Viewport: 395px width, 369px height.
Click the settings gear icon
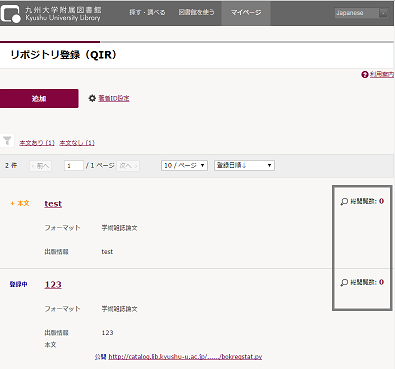(x=92, y=98)
